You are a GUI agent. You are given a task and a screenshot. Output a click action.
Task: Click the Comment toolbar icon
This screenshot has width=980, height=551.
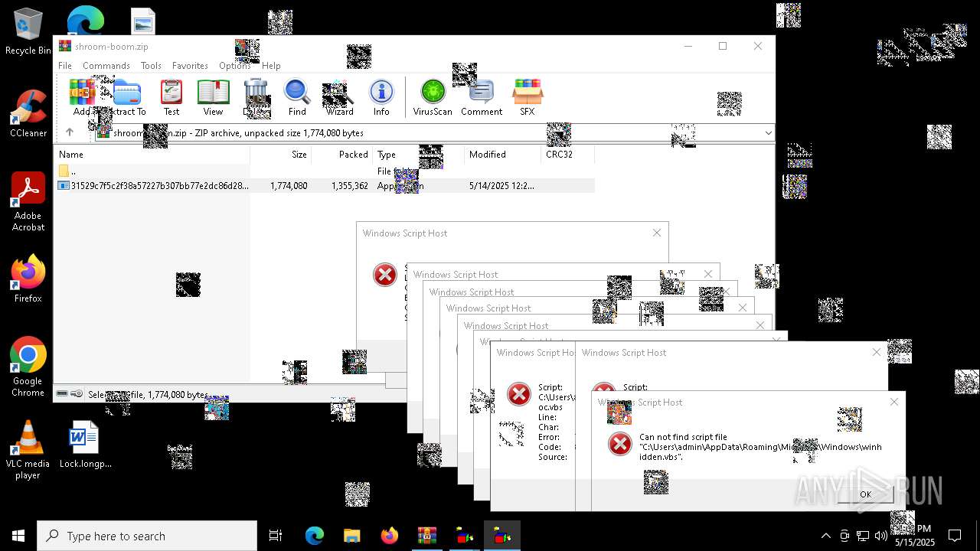(482, 98)
